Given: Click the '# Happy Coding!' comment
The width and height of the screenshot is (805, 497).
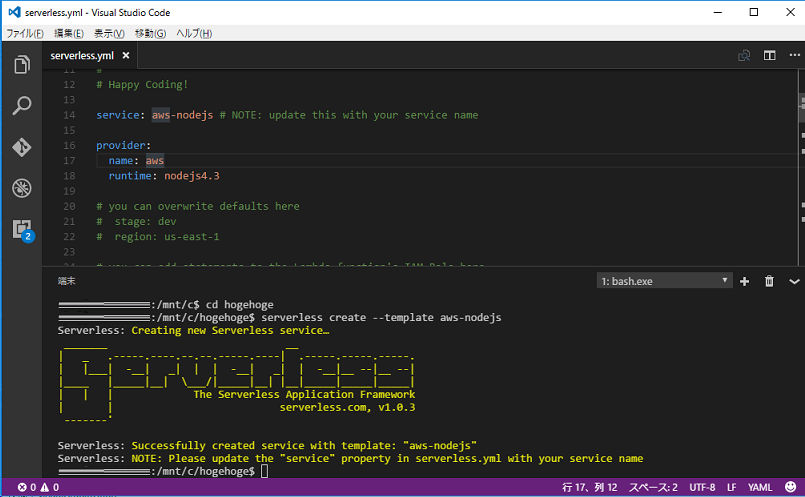Looking at the screenshot, I should 142,84.
